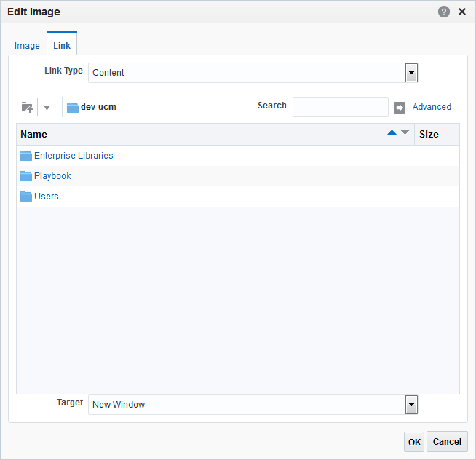This screenshot has width=476, height=460.
Task: Click the go up one folder icon
Action: (x=28, y=107)
